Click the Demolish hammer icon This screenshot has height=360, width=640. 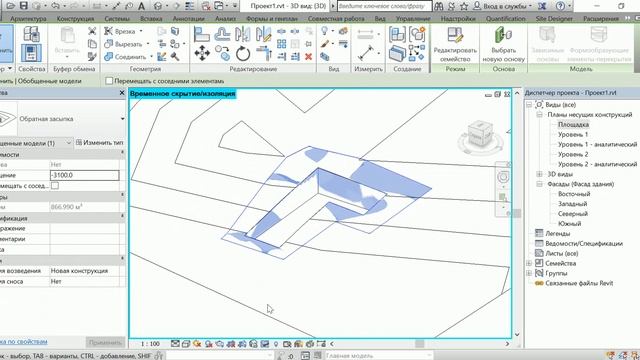[x=175, y=57]
